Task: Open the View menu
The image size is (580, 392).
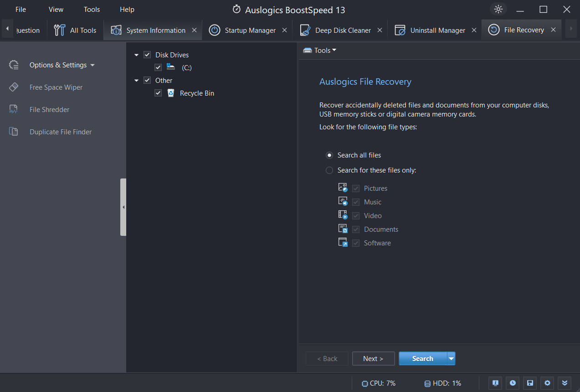Action: (x=56, y=9)
